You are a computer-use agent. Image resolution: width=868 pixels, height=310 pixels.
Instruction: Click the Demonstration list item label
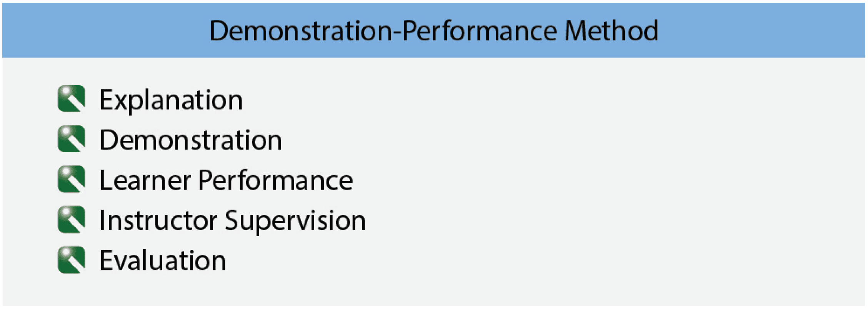[191, 140]
